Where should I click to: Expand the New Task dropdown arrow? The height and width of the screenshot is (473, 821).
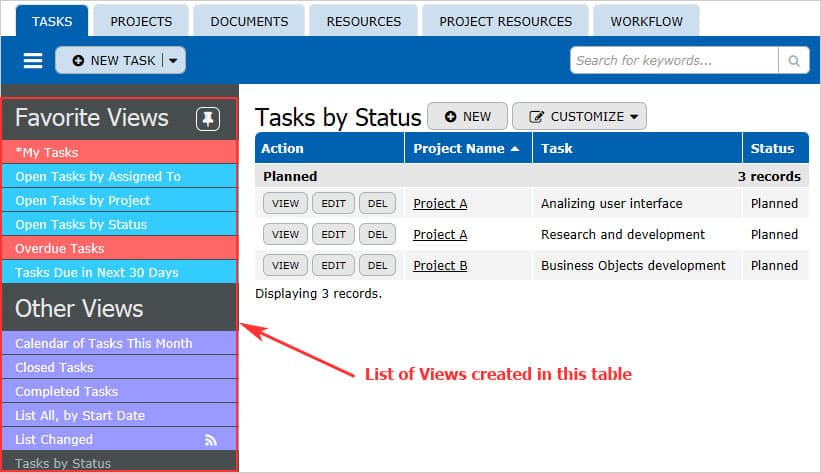click(173, 61)
